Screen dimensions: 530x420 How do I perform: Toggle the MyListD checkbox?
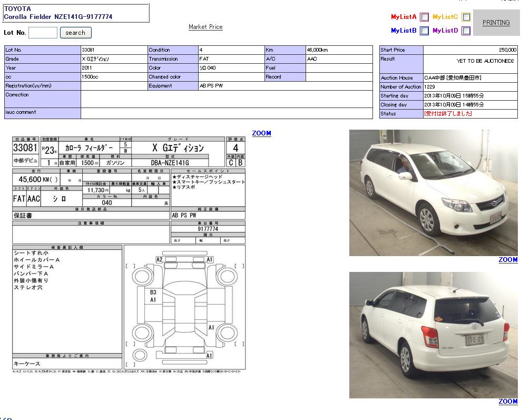(466, 31)
